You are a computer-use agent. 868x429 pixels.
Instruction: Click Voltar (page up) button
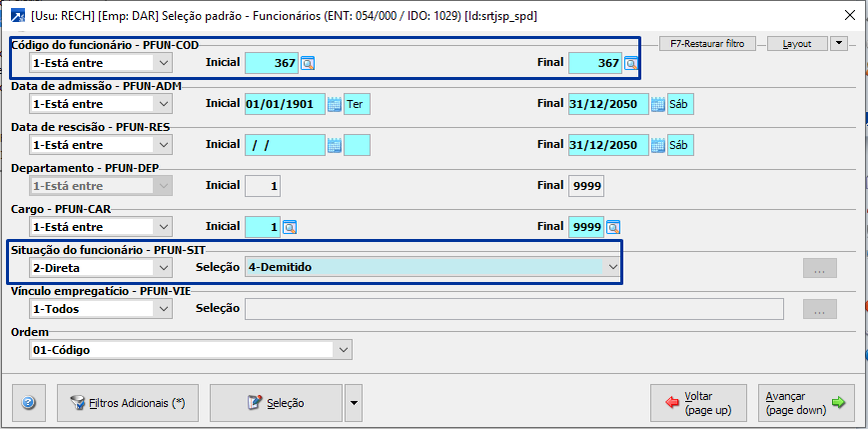[698, 403]
